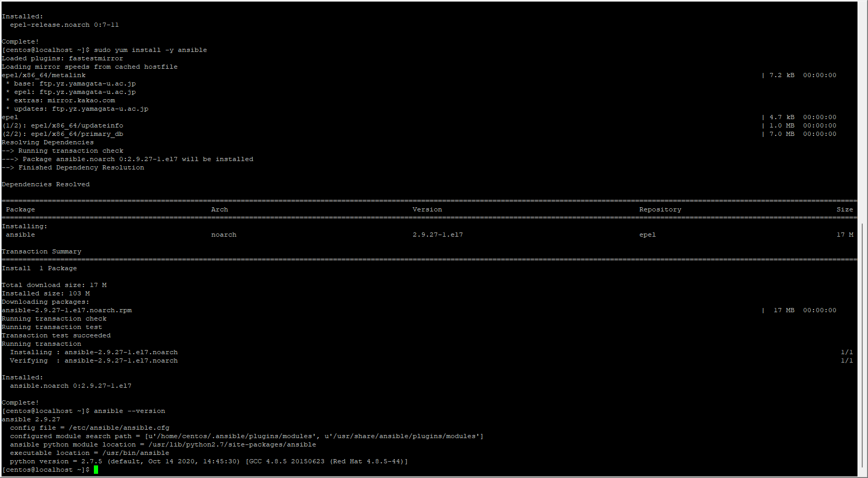This screenshot has width=868, height=478.
Task: Click the '7.2 kB' download size value
Action: [782, 75]
